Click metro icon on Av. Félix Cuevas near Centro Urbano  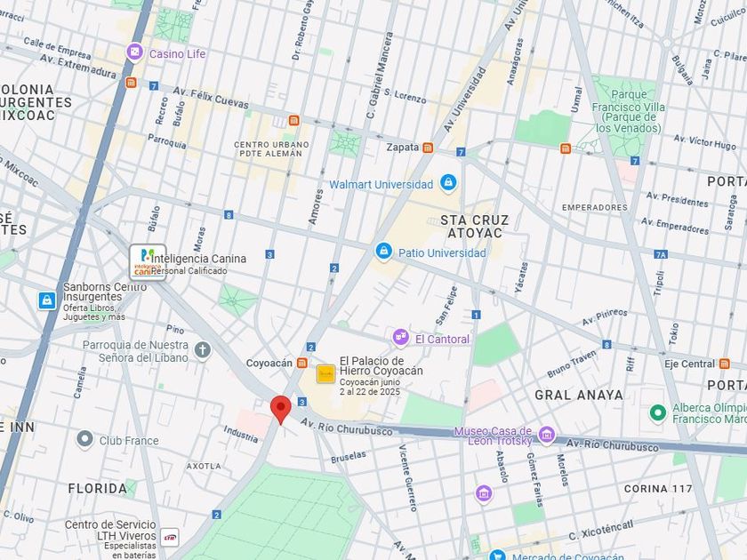294,121
